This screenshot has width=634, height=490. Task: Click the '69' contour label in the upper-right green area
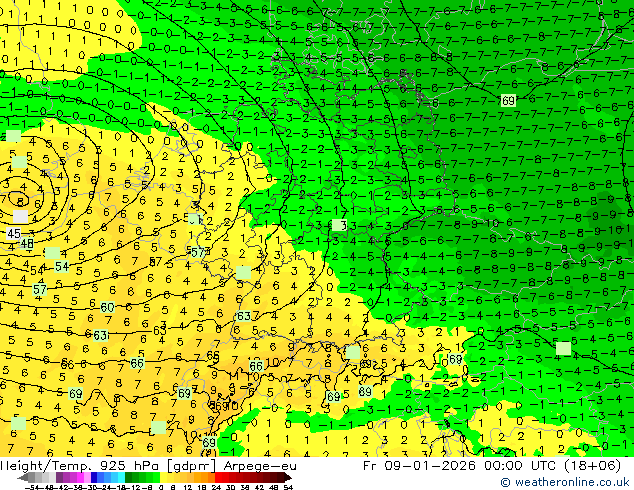pyautogui.click(x=508, y=100)
